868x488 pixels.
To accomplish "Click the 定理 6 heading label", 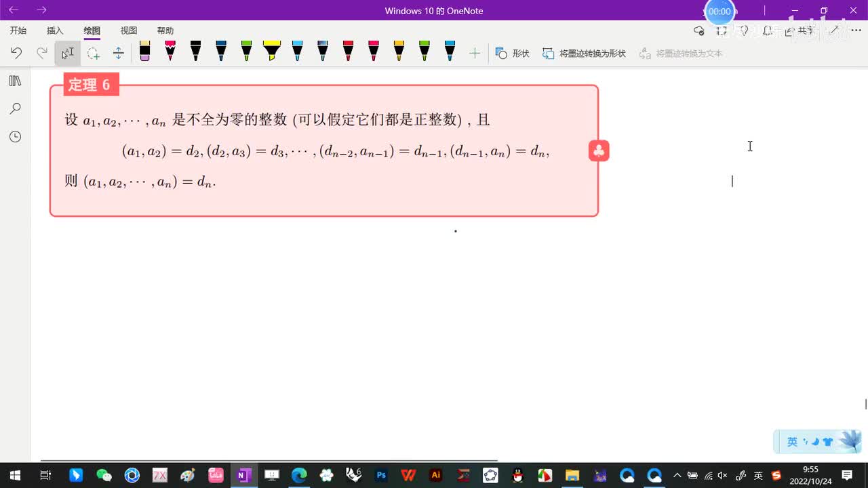I will click(x=90, y=85).
